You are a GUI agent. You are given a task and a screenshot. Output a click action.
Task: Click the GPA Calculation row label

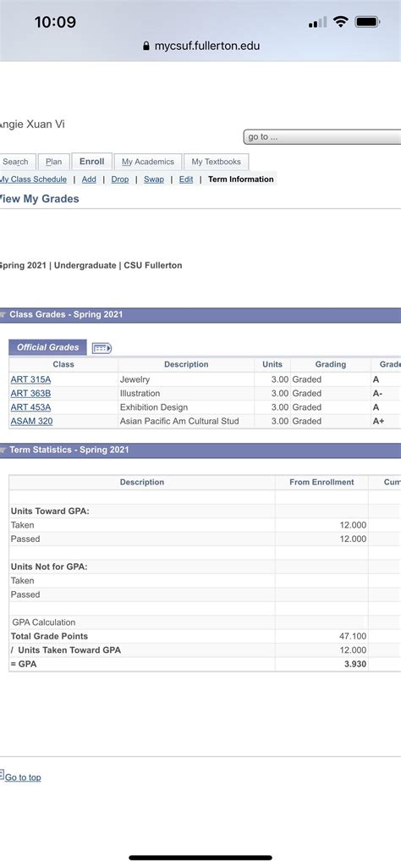tap(44, 622)
